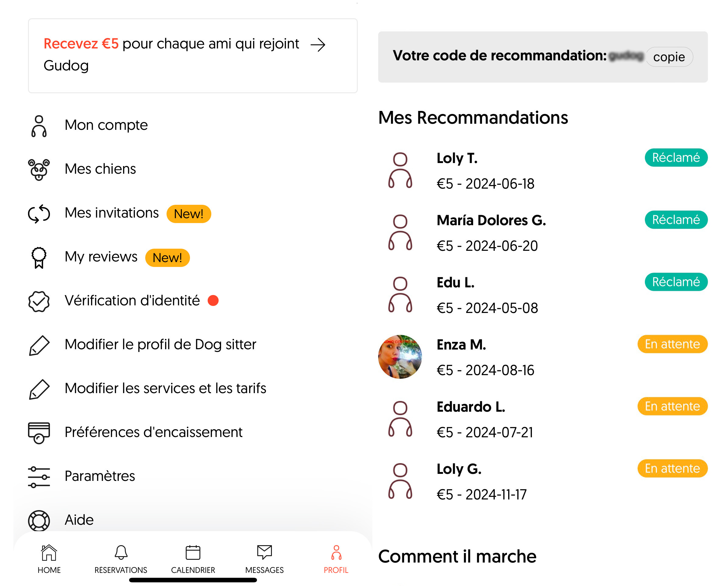Open the Mes invitations arrows icon

(x=39, y=214)
